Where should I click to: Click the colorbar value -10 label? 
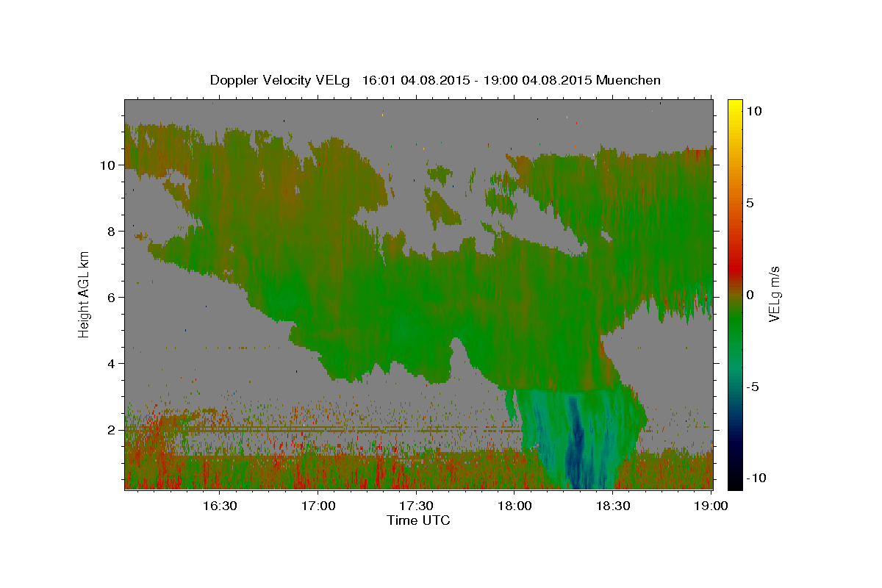coord(755,478)
